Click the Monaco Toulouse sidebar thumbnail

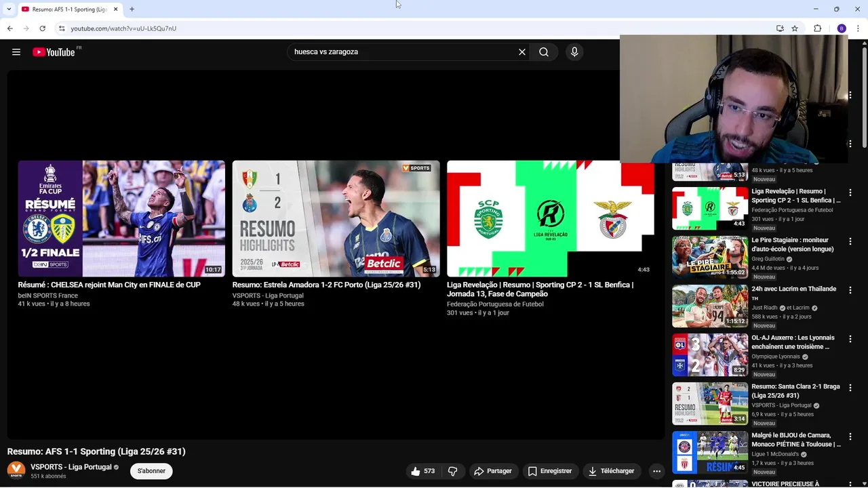710,452
